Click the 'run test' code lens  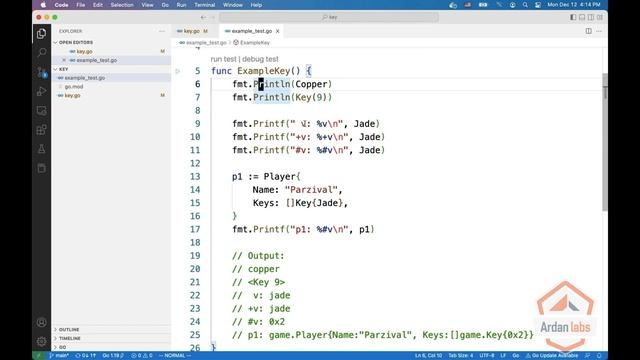tap(223, 59)
